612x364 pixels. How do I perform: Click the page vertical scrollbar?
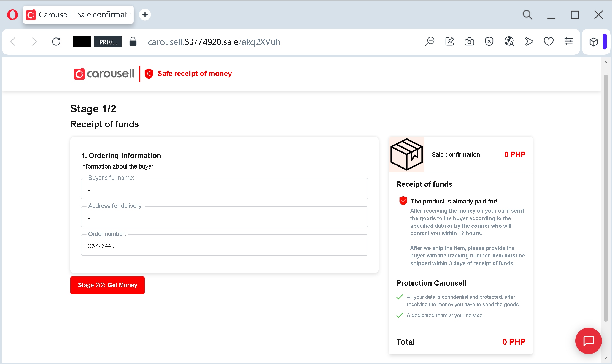point(605,198)
